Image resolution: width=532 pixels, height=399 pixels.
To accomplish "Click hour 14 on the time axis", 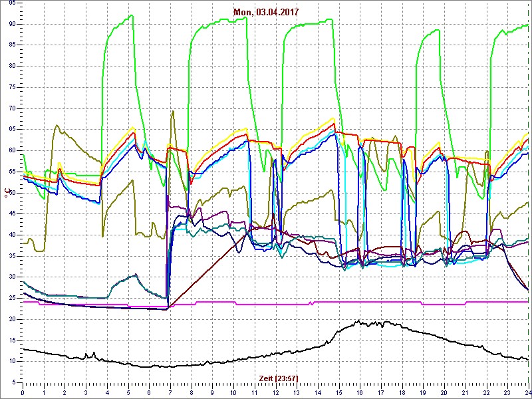I will tap(318, 393).
